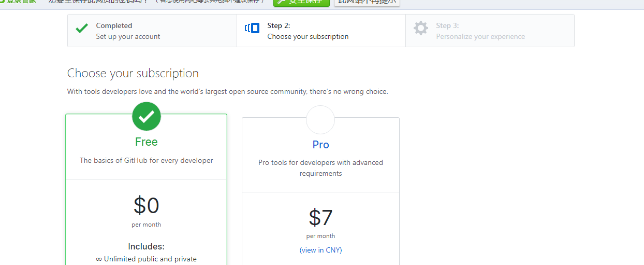This screenshot has width=644, height=265.
Task: Click the '$0' price
Action: 147,206
